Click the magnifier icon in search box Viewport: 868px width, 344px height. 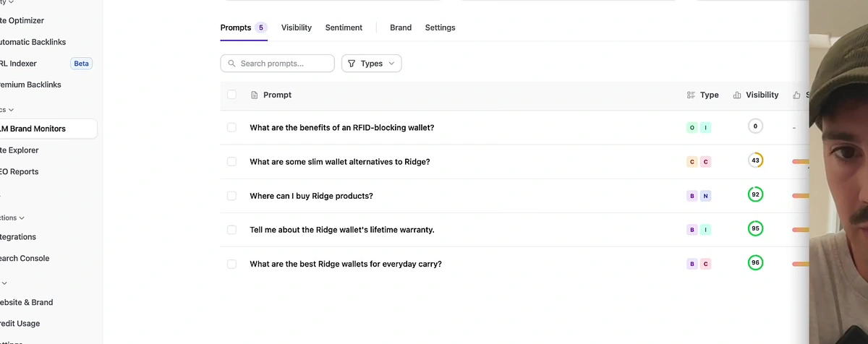tap(232, 64)
